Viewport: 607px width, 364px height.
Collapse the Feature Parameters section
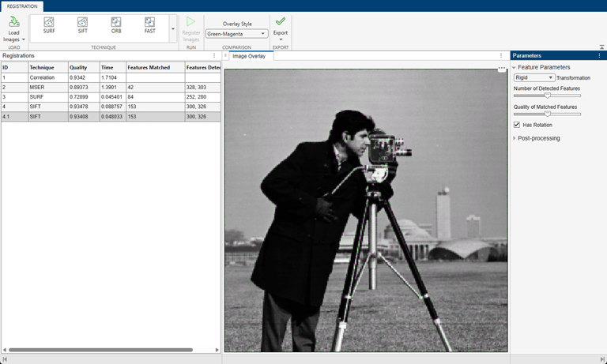(514, 67)
